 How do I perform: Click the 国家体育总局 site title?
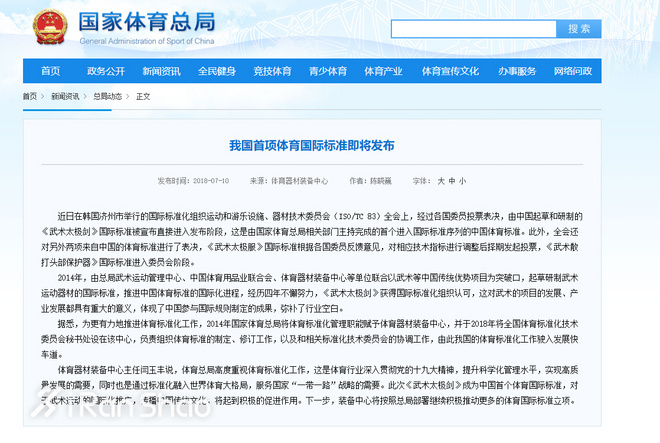147,22
